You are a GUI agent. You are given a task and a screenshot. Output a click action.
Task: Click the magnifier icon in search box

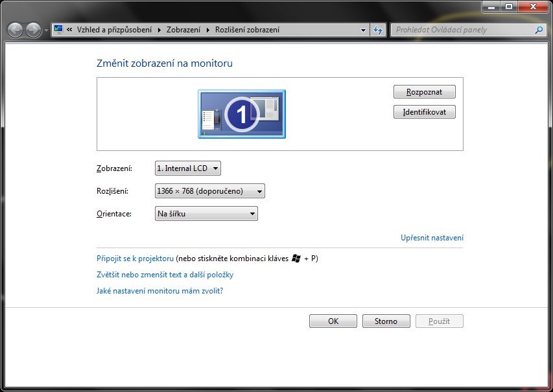click(x=538, y=30)
